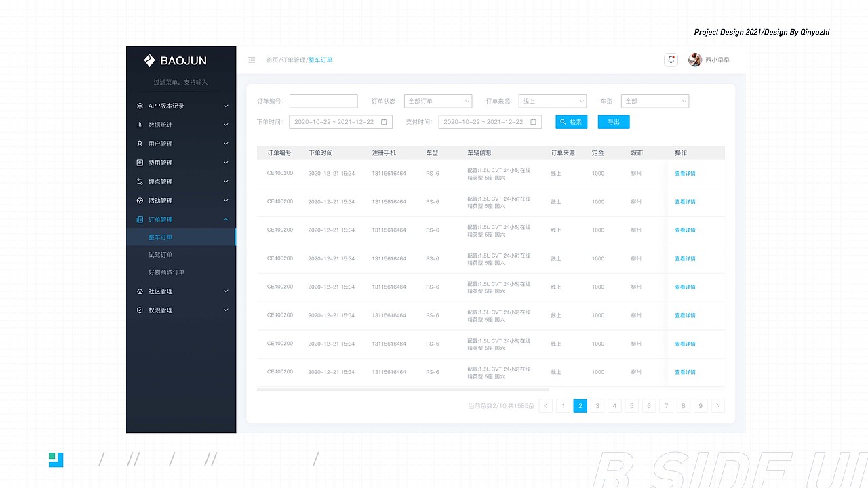Click the horizontal table scrollbar
Screen dimensions: 868x488
click(403, 390)
